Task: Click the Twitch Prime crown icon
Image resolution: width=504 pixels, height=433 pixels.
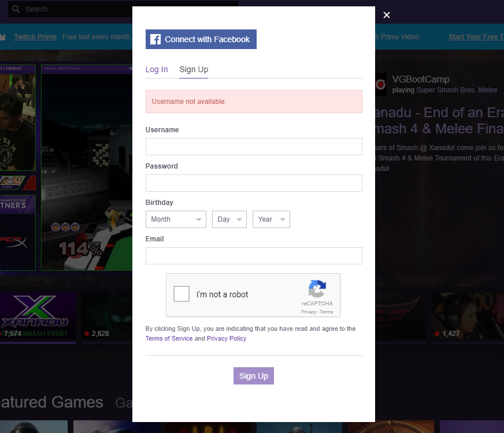Action: pos(2,37)
